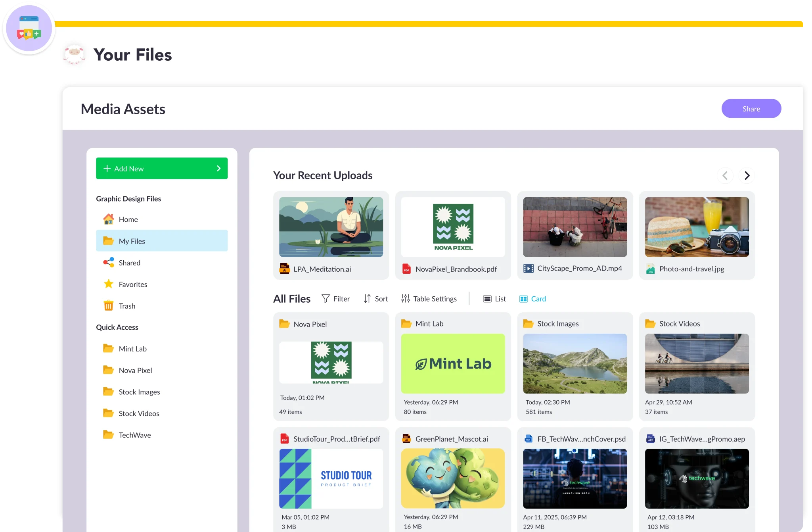812x532 pixels.
Task: Show next recent uploads with right arrow
Action: (747, 175)
